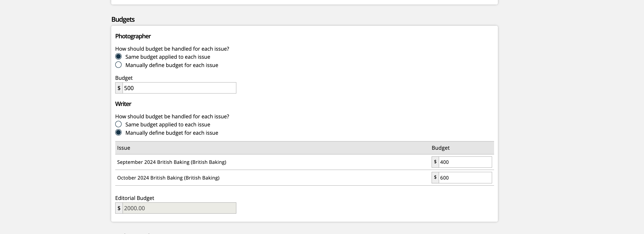Click the Photographer subsection heading
The width and height of the screenshot is (644, 234).
133,36
